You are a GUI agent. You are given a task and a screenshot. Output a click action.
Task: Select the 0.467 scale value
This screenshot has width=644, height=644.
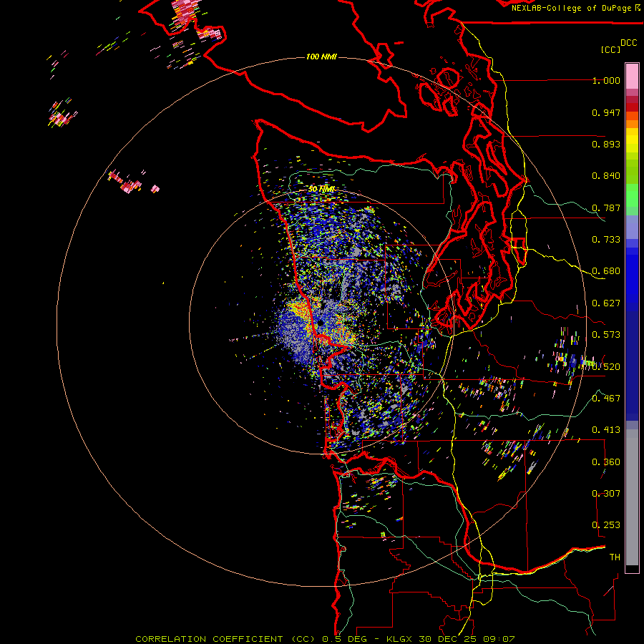coord(606,398)
